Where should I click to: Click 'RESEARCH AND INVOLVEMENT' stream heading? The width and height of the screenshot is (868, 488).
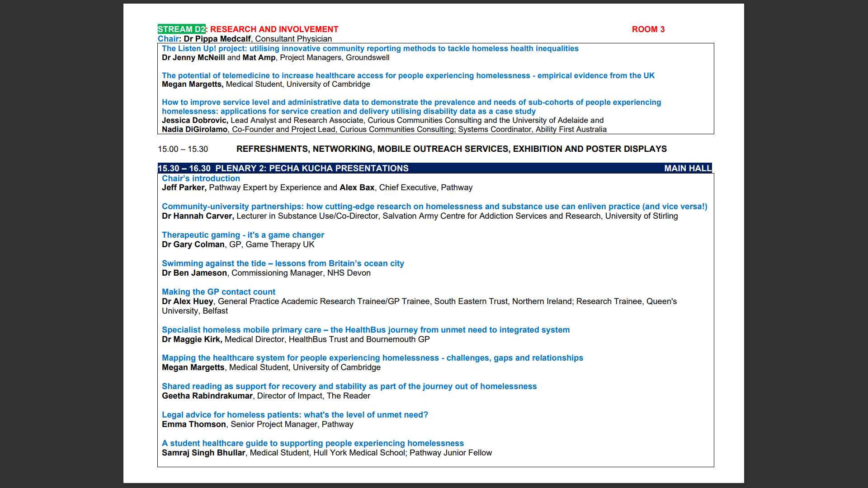(274, 29)
